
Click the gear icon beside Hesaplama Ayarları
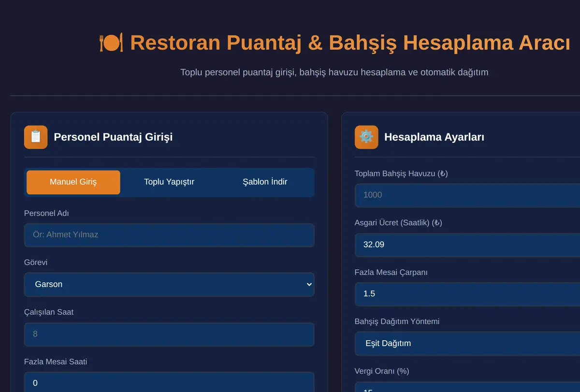point(366,137)
